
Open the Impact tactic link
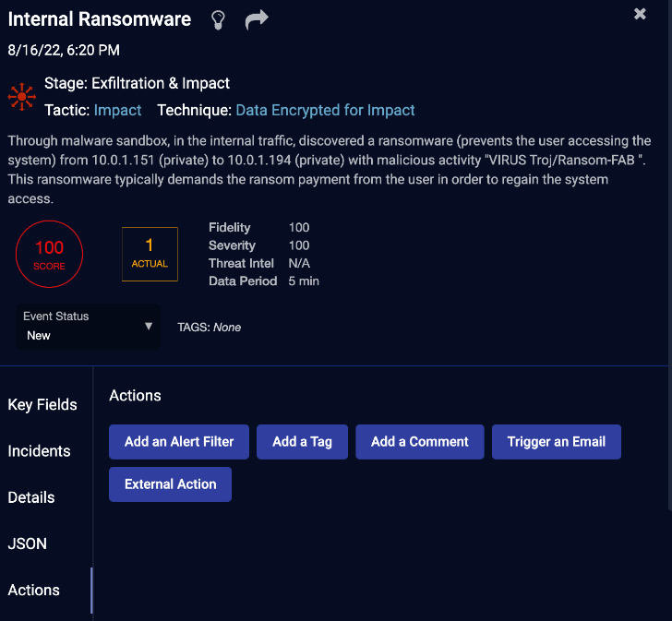117,110
